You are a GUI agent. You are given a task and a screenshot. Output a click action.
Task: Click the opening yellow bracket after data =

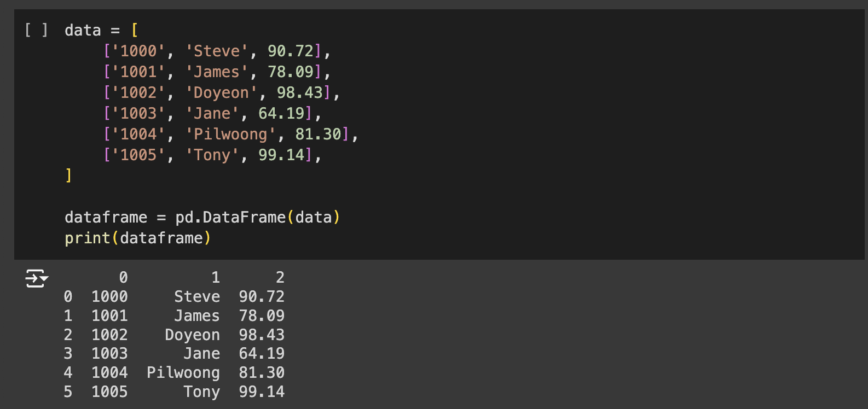coord(135,30)
